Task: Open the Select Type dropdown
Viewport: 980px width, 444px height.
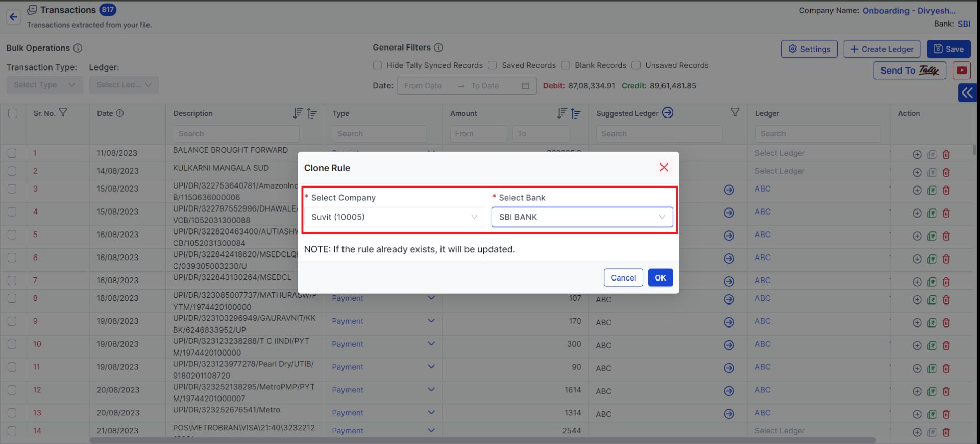Action: (44, 85)
